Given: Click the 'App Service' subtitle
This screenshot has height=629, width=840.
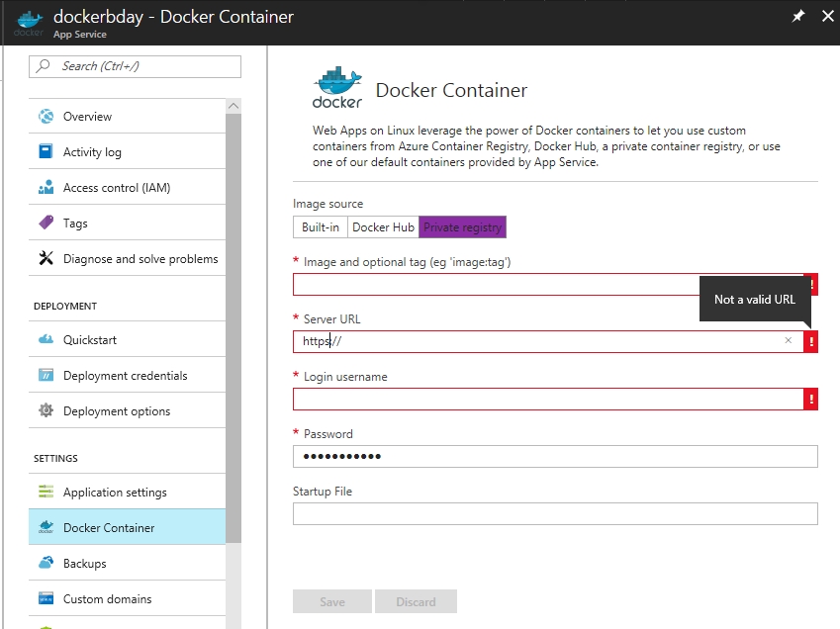Looking at the screenshot, I should pyautogui.click(x=80, y=35).
